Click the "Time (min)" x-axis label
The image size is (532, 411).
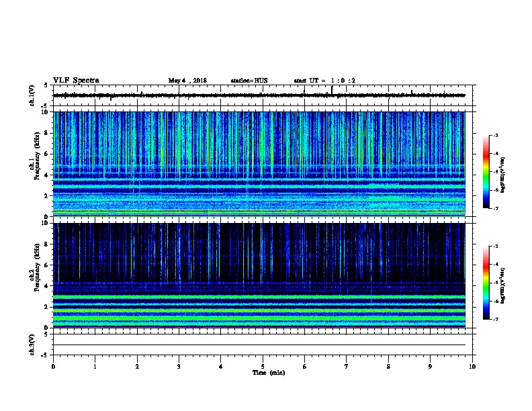pyautogui.click(x=269, y=373)
